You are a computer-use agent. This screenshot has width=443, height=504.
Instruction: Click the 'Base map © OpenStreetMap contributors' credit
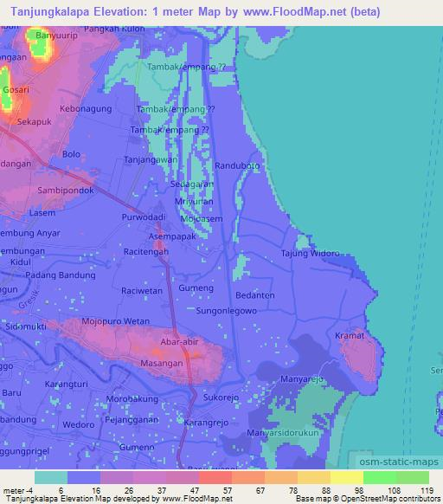(x=368, y=499)
